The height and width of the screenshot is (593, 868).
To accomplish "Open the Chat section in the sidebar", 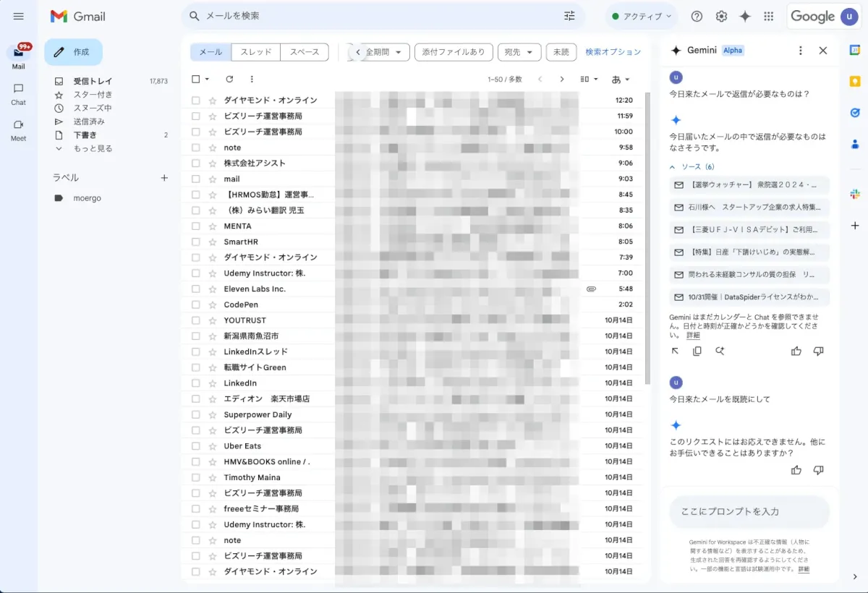I will click(x=19, y=93).
